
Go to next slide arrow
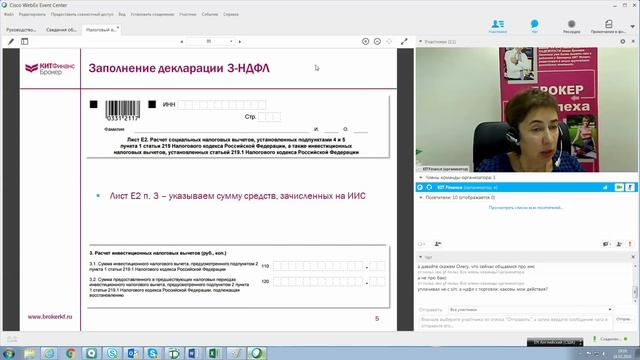coord(240,41)
